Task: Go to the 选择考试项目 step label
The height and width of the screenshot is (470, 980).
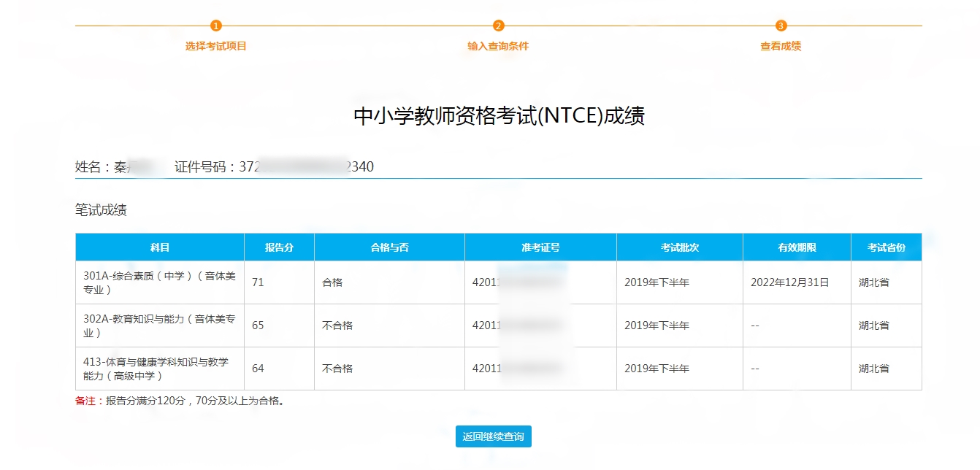Action: (215, 46)
